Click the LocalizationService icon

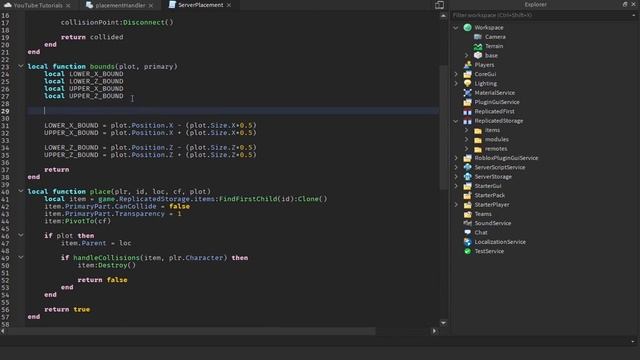467,242
